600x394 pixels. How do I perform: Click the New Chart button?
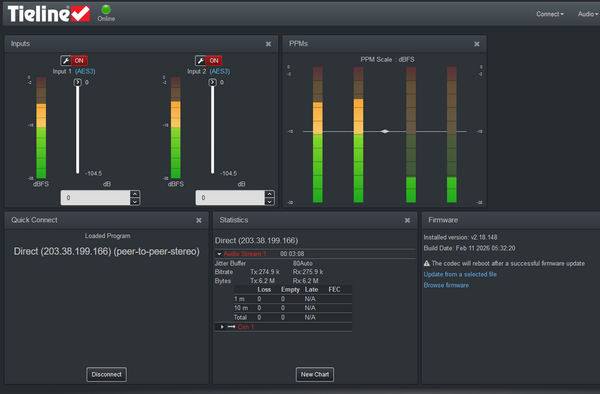pos(315,374)
